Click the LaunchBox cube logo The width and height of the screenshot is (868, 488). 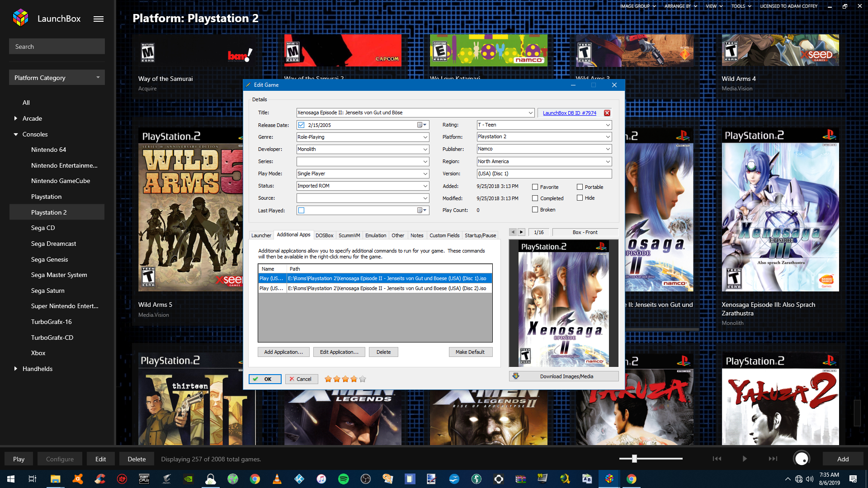click(x=21, y=18)
